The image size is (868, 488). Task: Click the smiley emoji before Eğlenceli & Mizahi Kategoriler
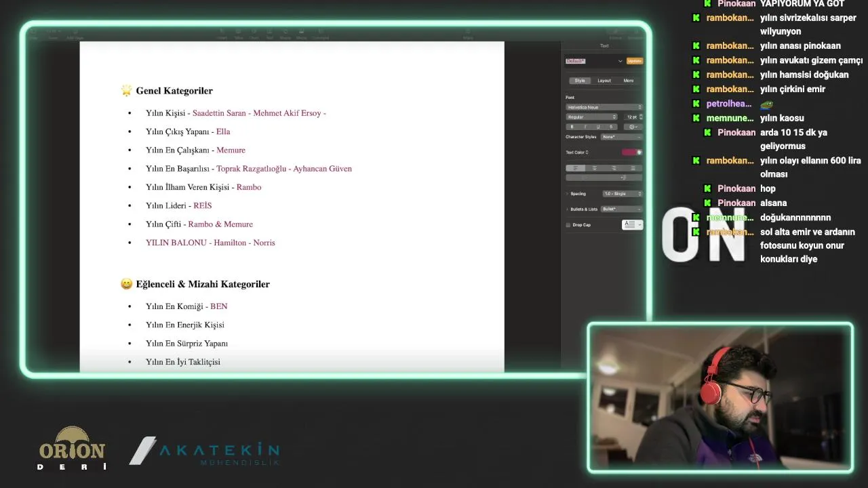pos(126,284)
